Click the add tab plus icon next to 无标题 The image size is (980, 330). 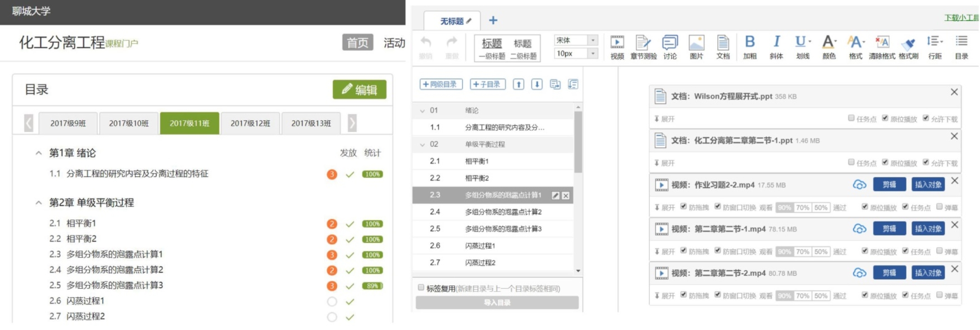(x=493, y=20)
